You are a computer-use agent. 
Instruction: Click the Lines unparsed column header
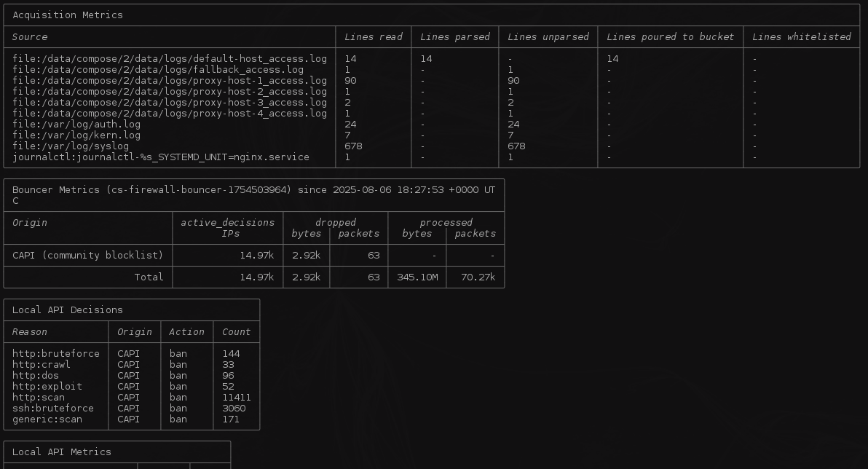point(548,36)
